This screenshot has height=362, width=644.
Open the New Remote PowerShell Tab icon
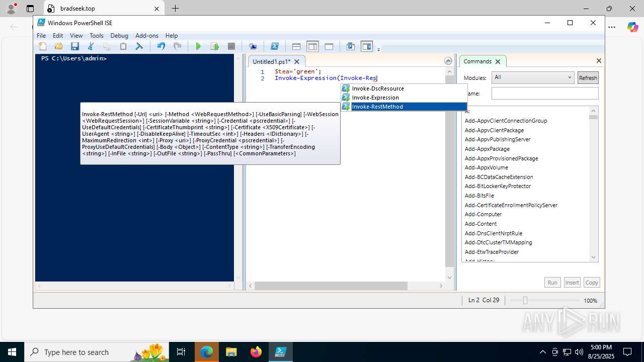coord(253,46)
